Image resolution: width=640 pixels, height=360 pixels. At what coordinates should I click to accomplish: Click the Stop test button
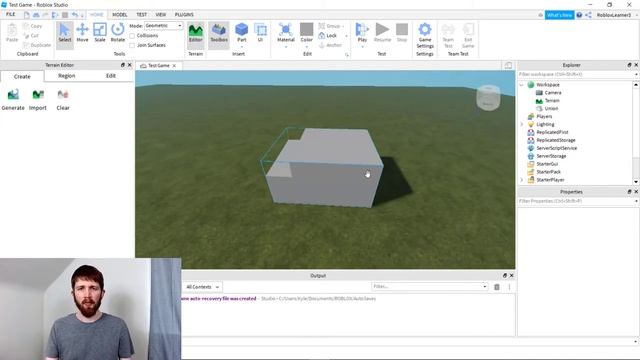[x=402, y=33]
